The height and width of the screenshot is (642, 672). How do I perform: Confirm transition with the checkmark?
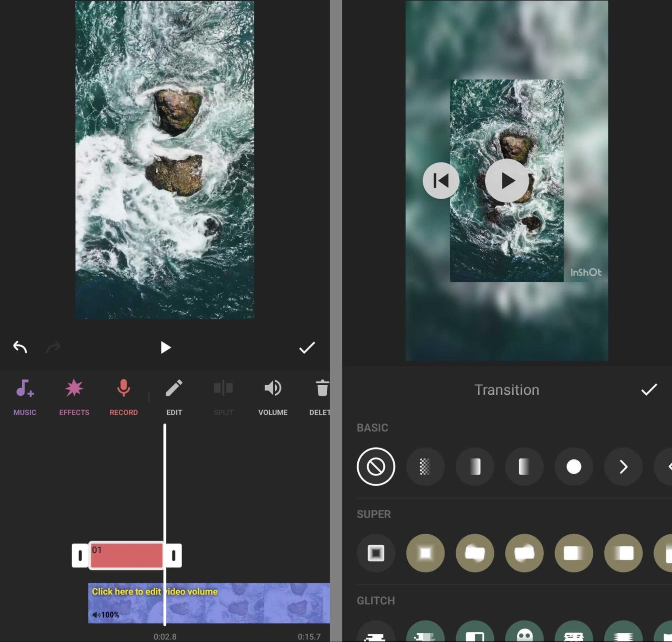coord(649,389)
